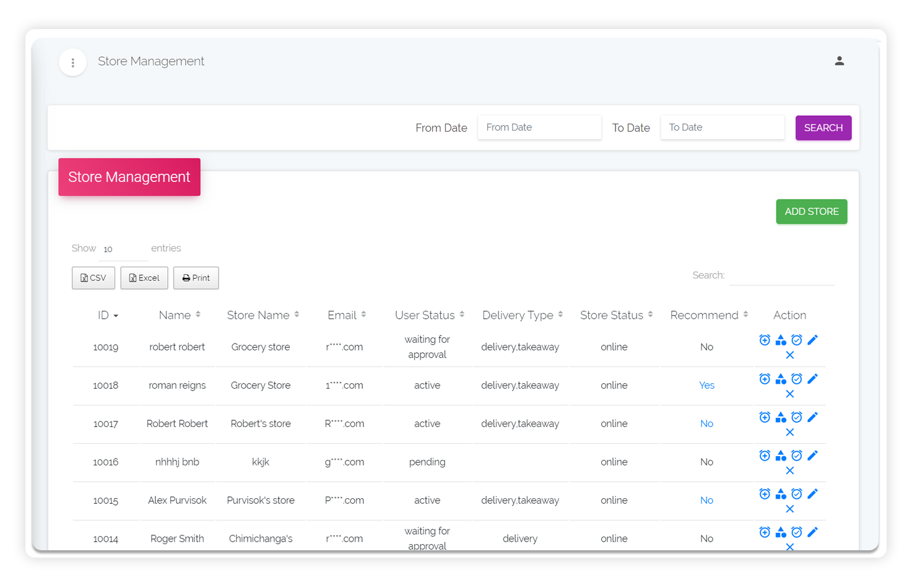Viewport: 917px width, 588px height.
Task: Click add-alarm icon for Chimichanga's row
Action: pos(765,532)
